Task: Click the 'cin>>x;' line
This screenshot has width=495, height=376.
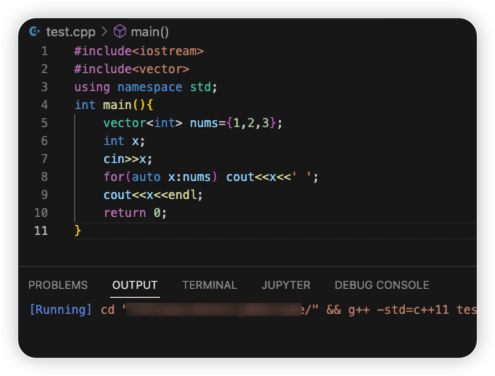Action: 128,159
